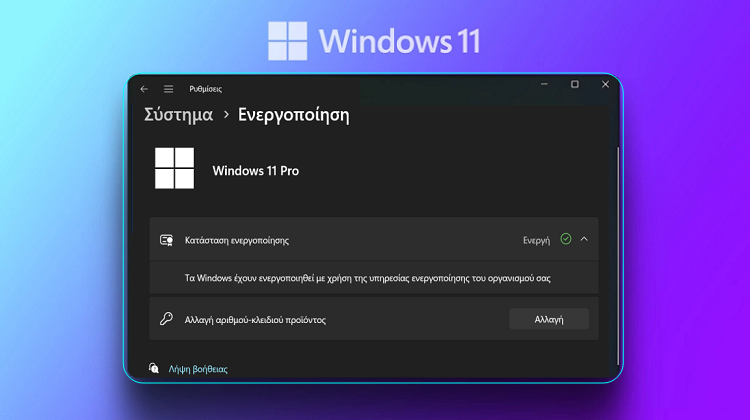The width and height of the screenshot is (750, 420).
Task: Click the breadcrumb separator chevron
Action: pyautogui.click(x=226, y=115)
